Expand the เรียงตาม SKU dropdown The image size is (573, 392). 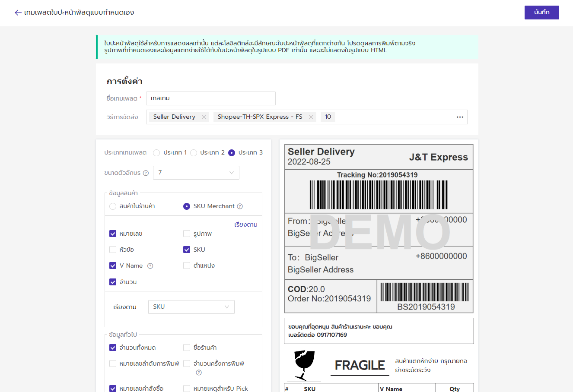click(x=191, y=307)
